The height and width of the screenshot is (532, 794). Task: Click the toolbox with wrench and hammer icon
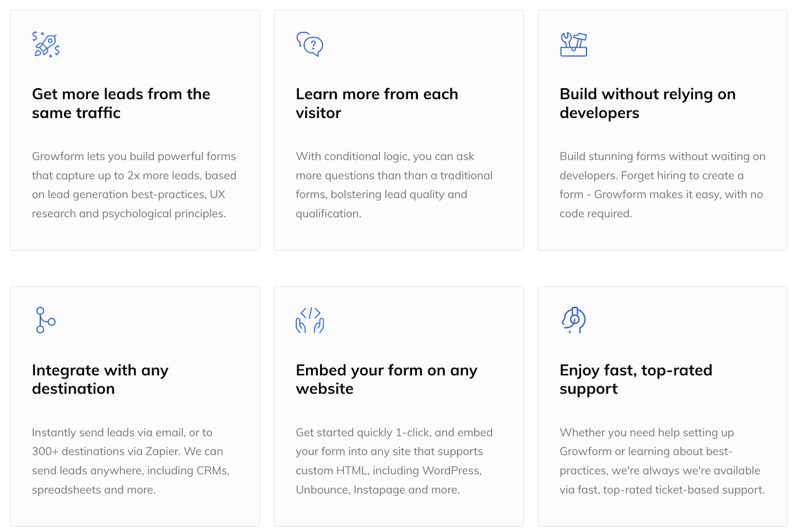(x=574, y=45)
